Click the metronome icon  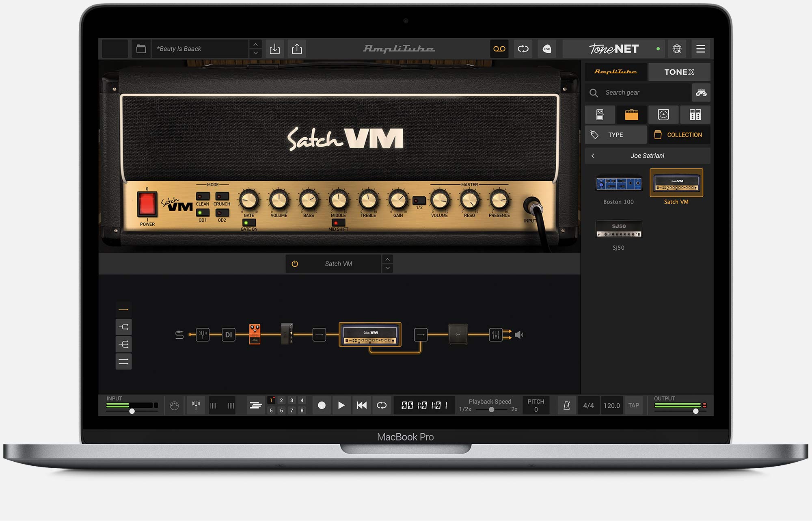point(567,405)
